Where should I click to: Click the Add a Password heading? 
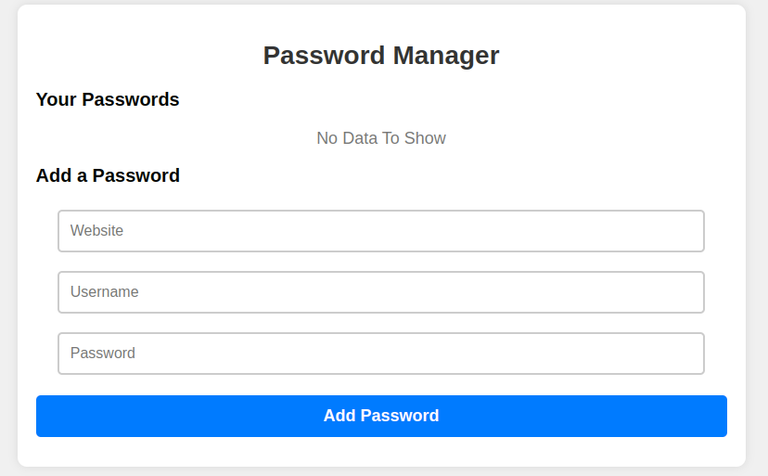(x=108, y=175)
